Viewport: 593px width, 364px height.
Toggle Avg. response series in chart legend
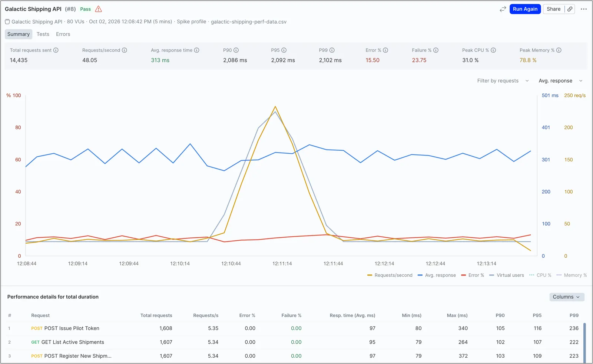click(x=437, y=275)
